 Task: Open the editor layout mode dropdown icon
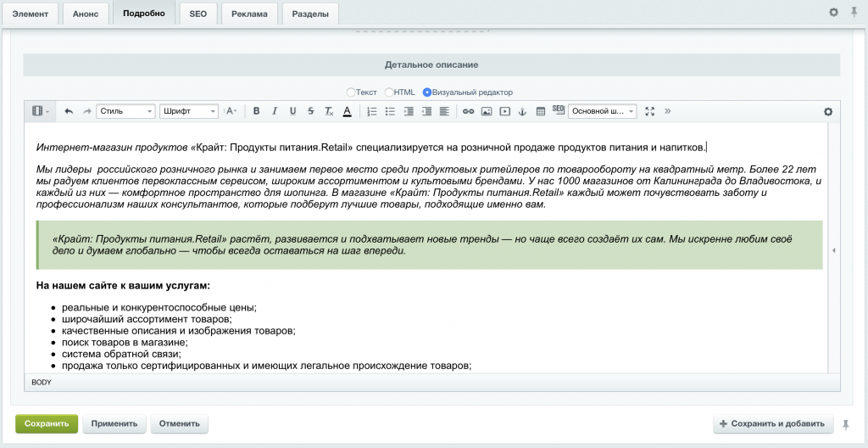(40, 111)
